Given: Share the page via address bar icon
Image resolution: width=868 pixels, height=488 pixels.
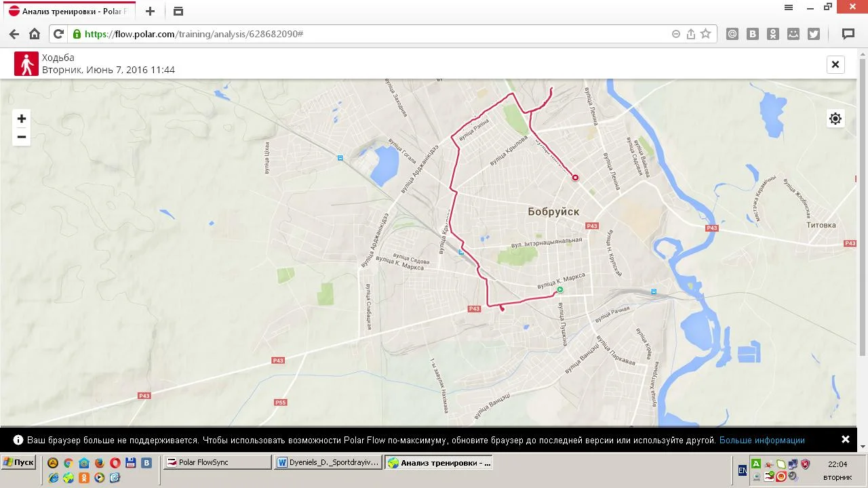Looking at the screenshot, I should point(691,34).
